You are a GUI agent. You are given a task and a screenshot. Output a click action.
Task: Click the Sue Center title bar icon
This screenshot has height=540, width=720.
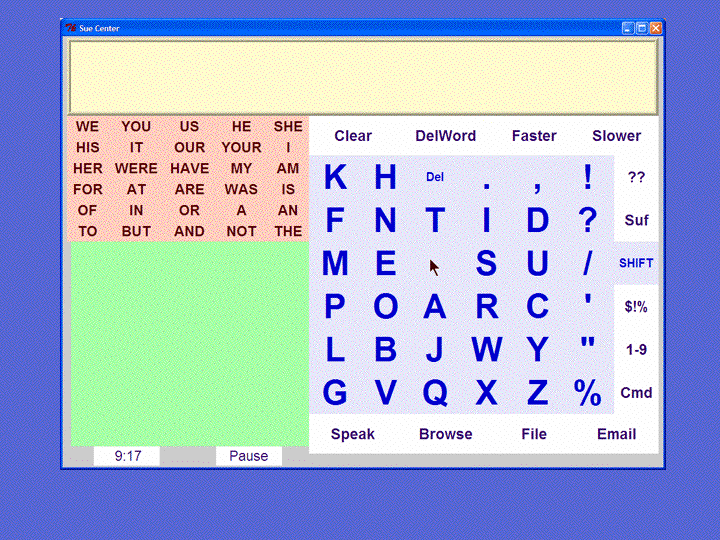[x=71, y=28]
